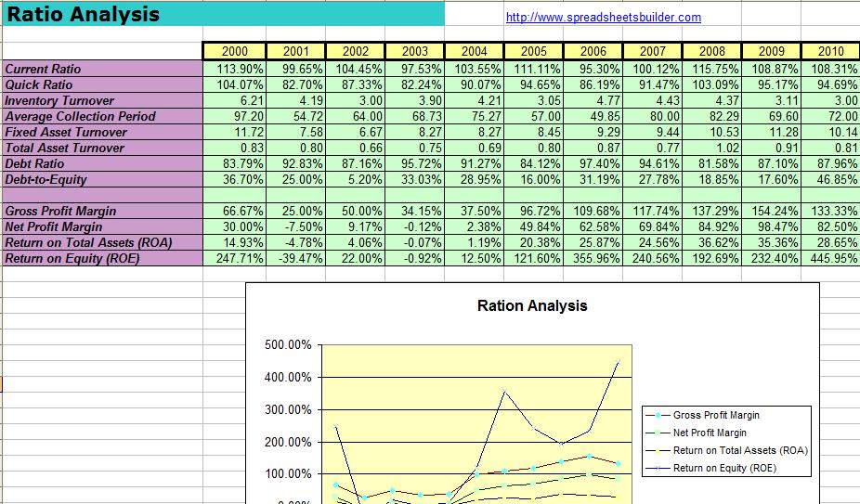
Task: Open the spreadsheetsbuilder.com hyperlink
Action: click(x=604, y=17)
